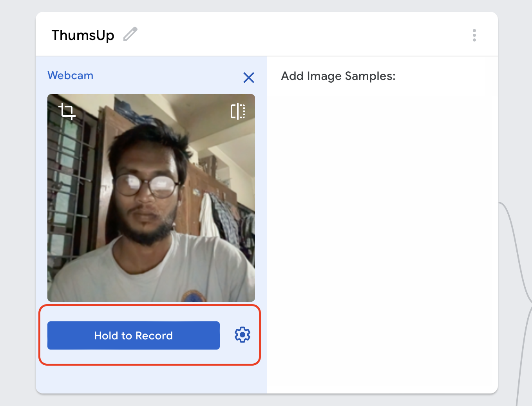Toggle the flip/mirror webcam icon
The image size is (532, 406).
[238, 111]
